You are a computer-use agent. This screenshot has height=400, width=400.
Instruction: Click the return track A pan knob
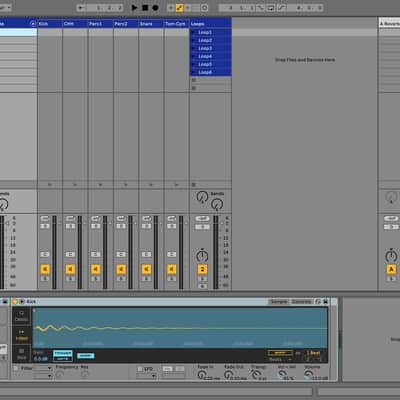(391, 256)
